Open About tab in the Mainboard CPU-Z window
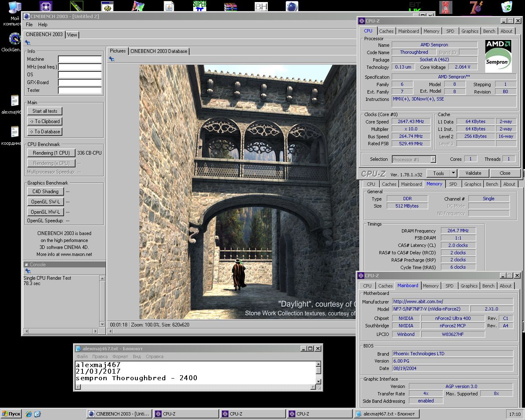This screenshot has height=420, width=525. pos(505,286)
